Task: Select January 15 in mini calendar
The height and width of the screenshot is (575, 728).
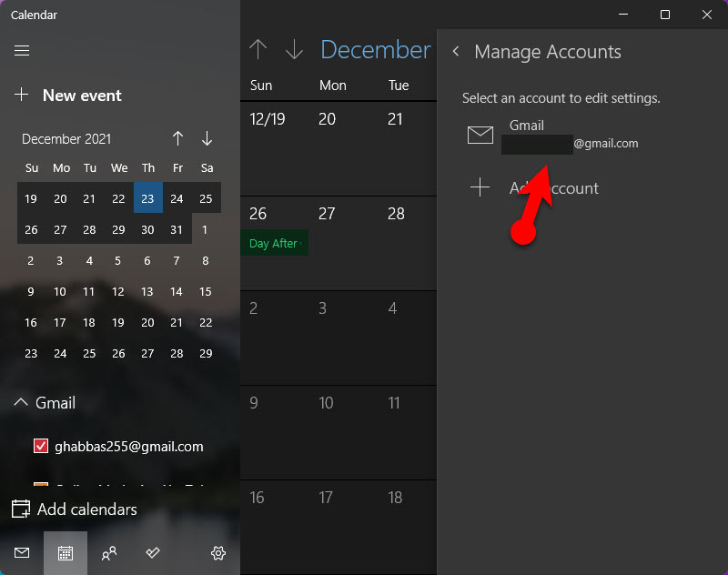Action: (206, 291)
